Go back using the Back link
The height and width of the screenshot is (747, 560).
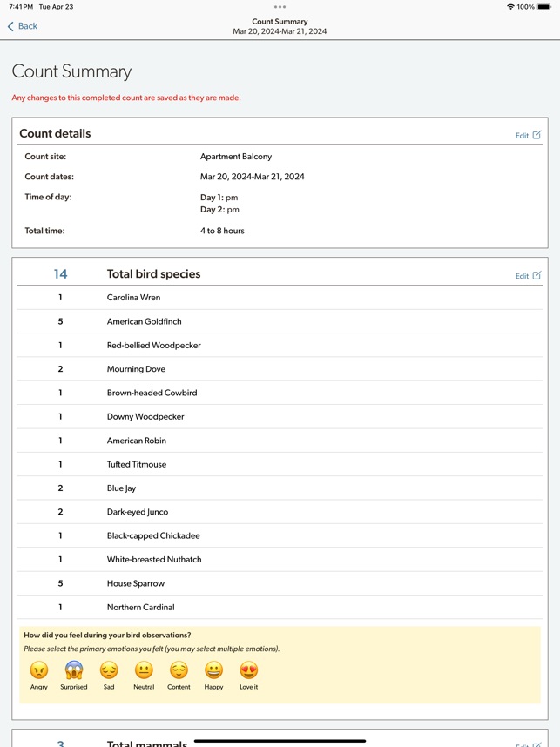coord(28,26)
